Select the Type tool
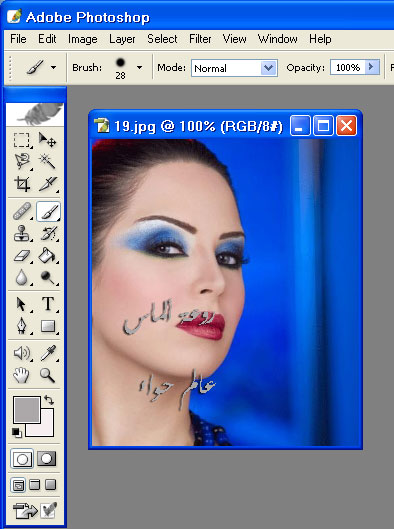Image resolution: width=394 pixels, height=529 pixels. point(48,304)
